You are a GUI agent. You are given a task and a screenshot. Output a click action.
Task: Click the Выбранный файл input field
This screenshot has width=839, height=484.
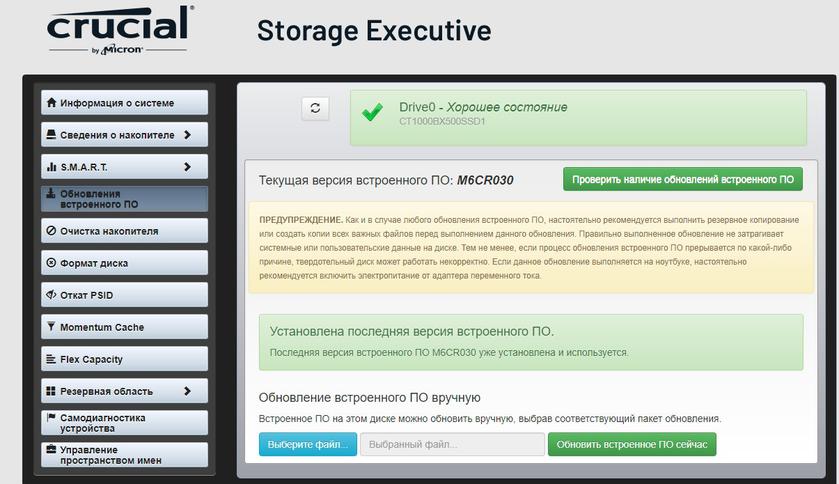click(x=452, y=444)
